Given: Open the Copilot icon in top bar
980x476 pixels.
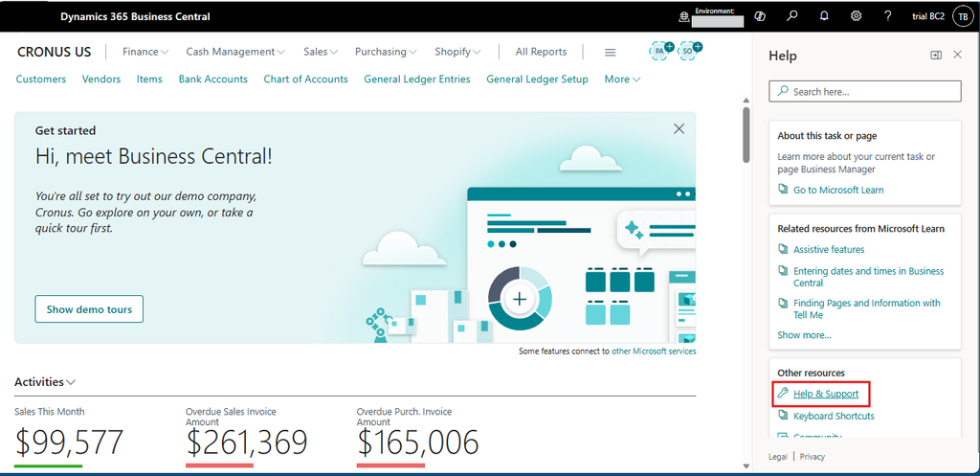Looking at the screenshot, I should (x=761, y=17).
